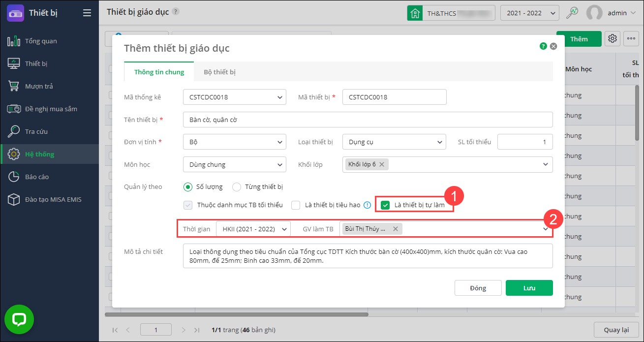644x342 pixels.
Task: Remove the Khối lớp 6 tag
Action: (x=382, y=164)
